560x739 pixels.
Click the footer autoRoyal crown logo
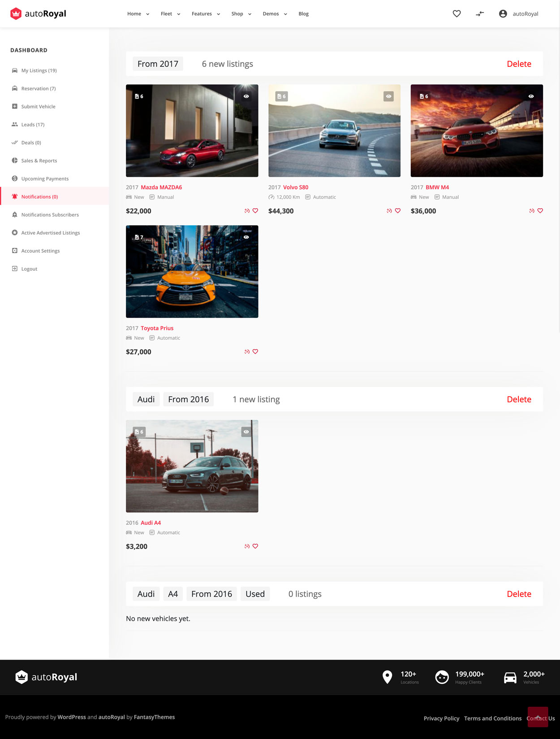pyautogui.click(x=46, y=677)
